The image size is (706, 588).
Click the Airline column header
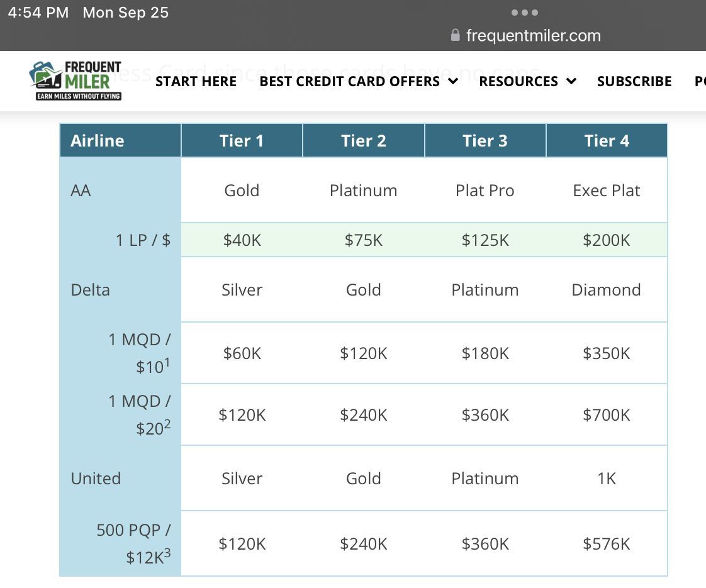(120, 140)
